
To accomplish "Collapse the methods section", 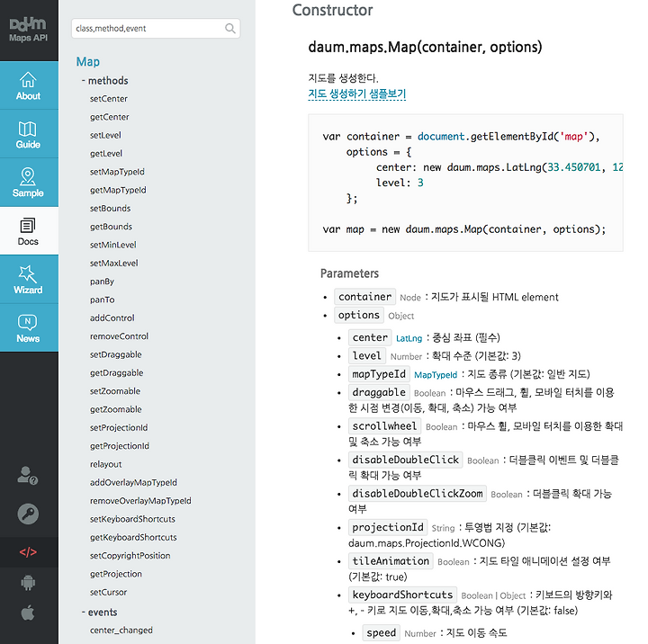I will [x=105, y=81].
